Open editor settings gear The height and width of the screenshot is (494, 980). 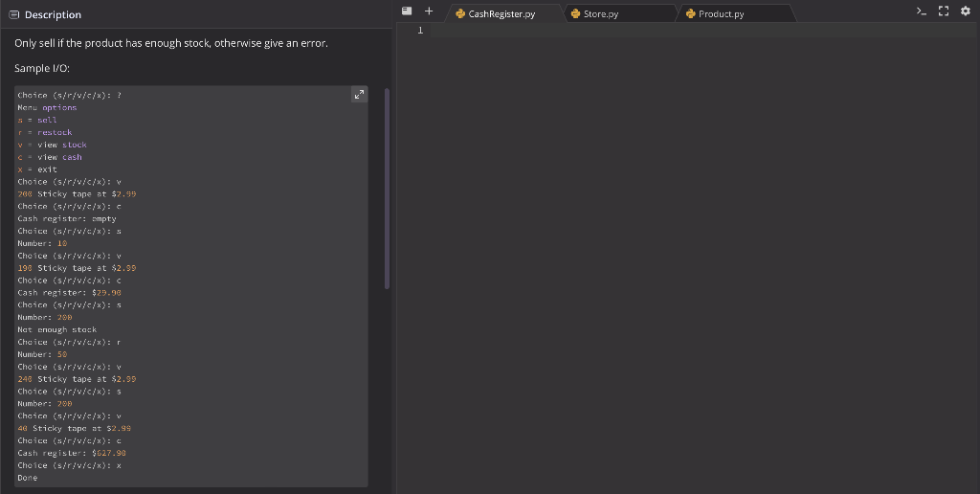(966, 11)
